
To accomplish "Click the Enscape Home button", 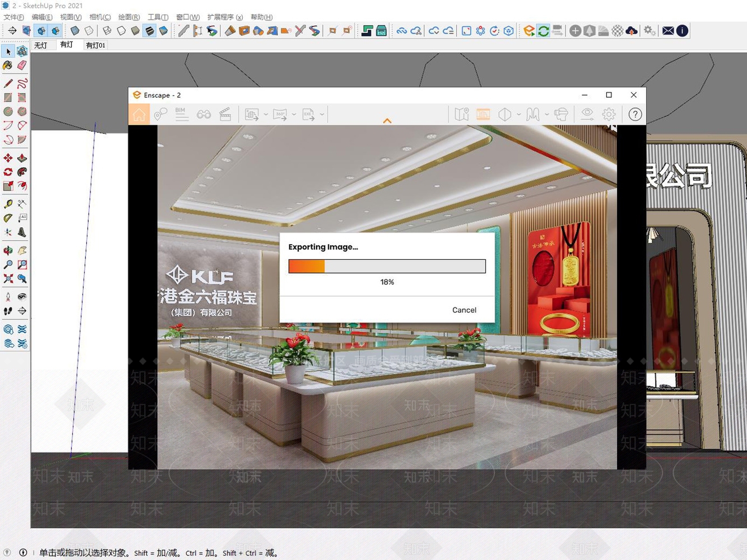I will [139, 114].
